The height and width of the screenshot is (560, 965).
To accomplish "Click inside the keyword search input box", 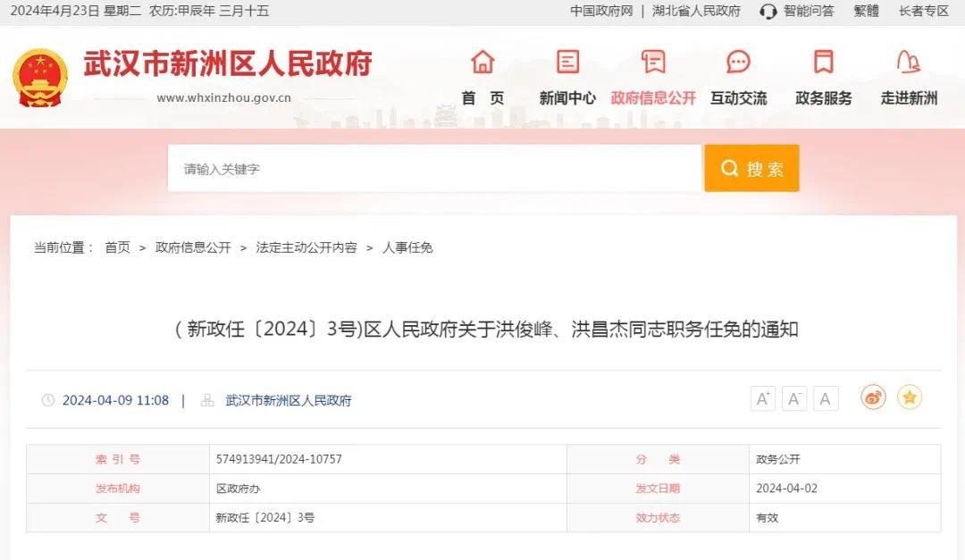I will (x=402, y=167).
